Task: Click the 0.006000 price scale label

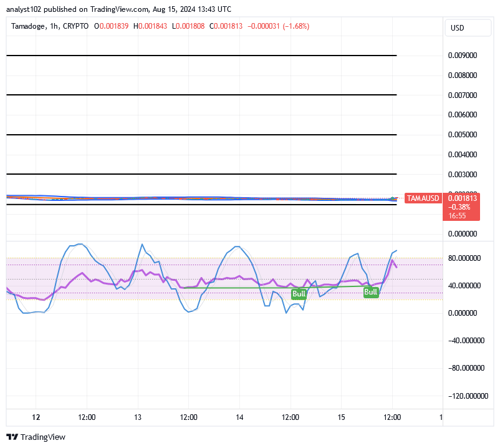Action: [462, 115]
